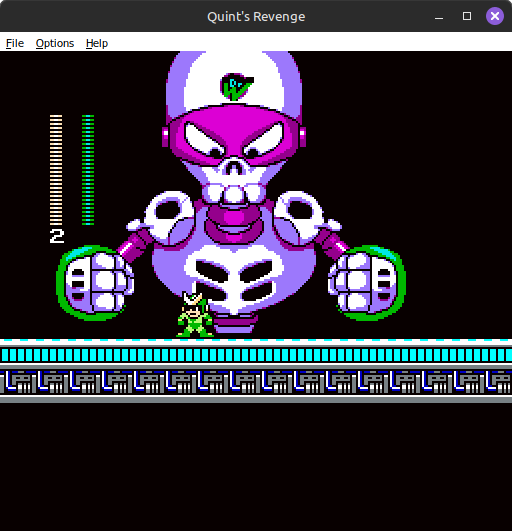Click the lives counter number 2
Screen dimensions: 512x531
pos(57,236)
